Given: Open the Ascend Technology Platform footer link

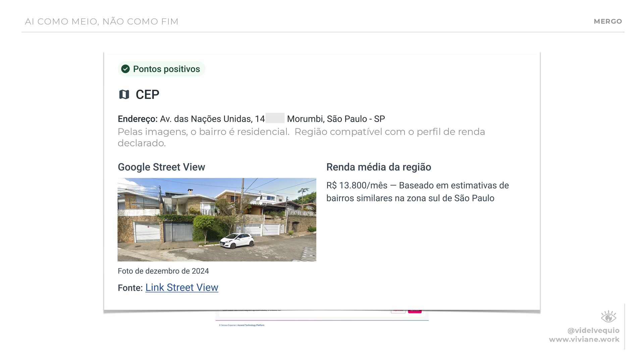Looking at the screenshot, I should 251,325.
